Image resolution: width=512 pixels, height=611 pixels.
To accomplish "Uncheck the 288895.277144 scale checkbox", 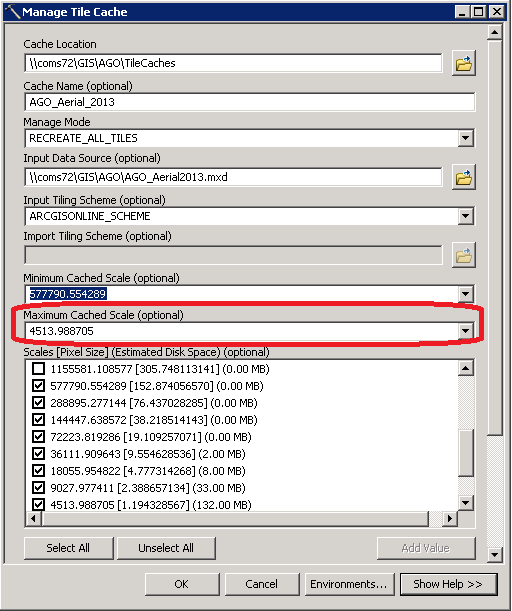I will 38,403.
